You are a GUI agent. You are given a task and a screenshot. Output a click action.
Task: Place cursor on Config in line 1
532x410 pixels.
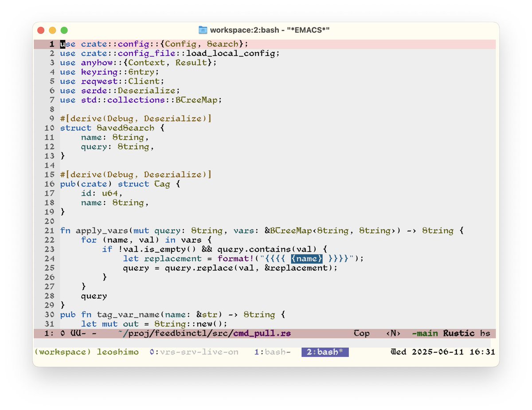coord(181,44)
